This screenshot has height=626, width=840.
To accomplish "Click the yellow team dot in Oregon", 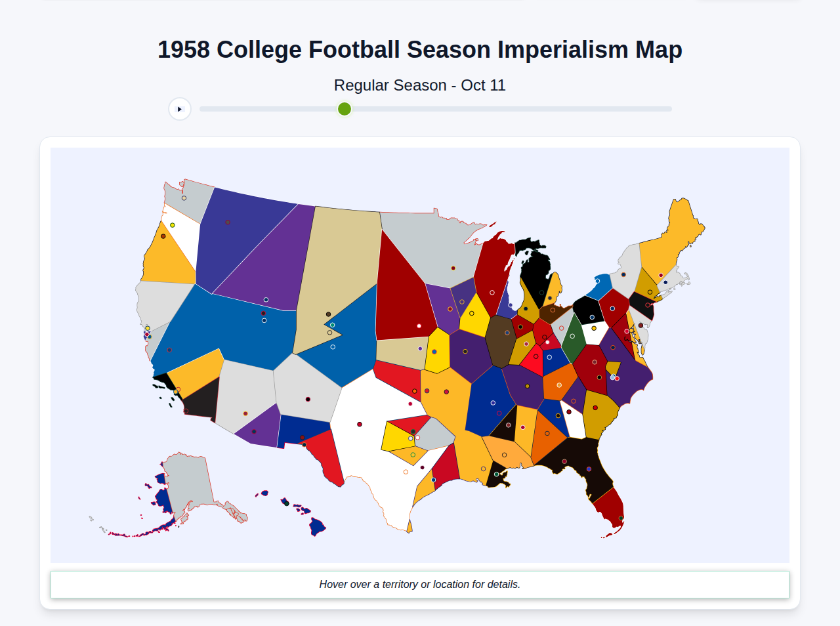I will (172, 225).
